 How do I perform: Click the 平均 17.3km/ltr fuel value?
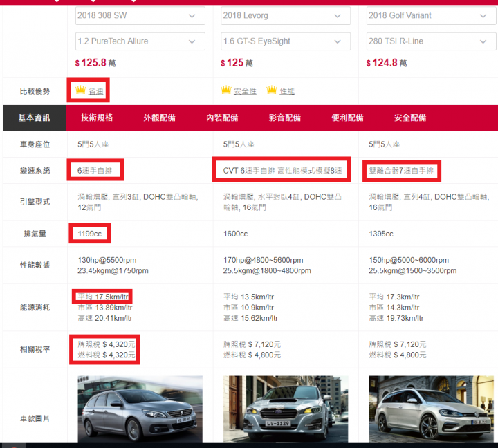394,297
